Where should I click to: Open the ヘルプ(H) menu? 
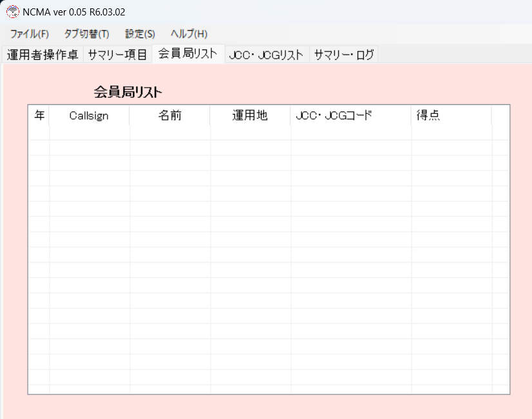189,34
